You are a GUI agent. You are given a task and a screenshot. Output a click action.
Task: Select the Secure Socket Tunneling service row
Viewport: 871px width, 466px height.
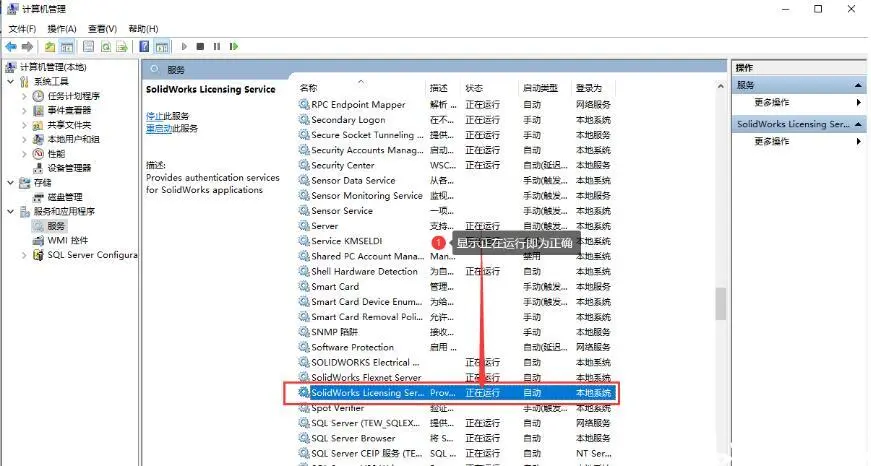tap(456, 135)
